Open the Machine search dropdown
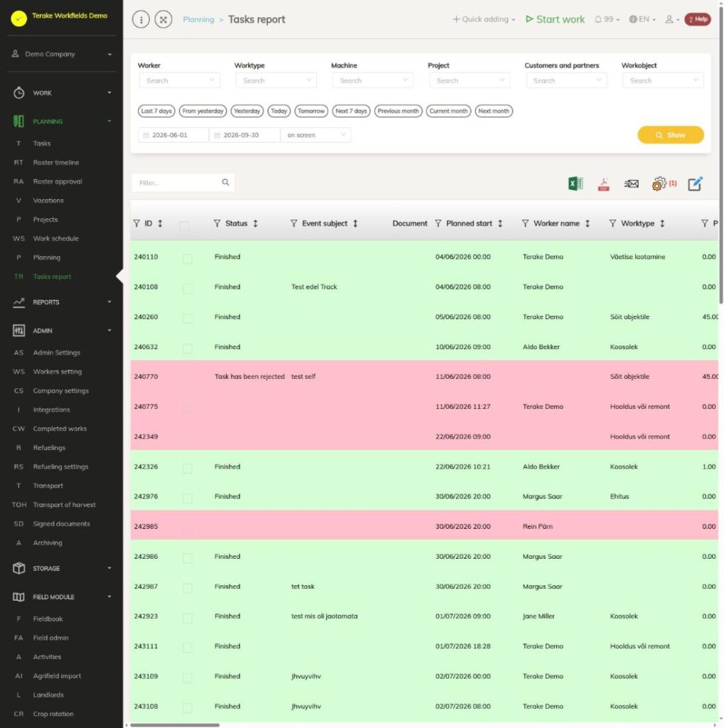 pyautogui.click(x=373, y=80)
